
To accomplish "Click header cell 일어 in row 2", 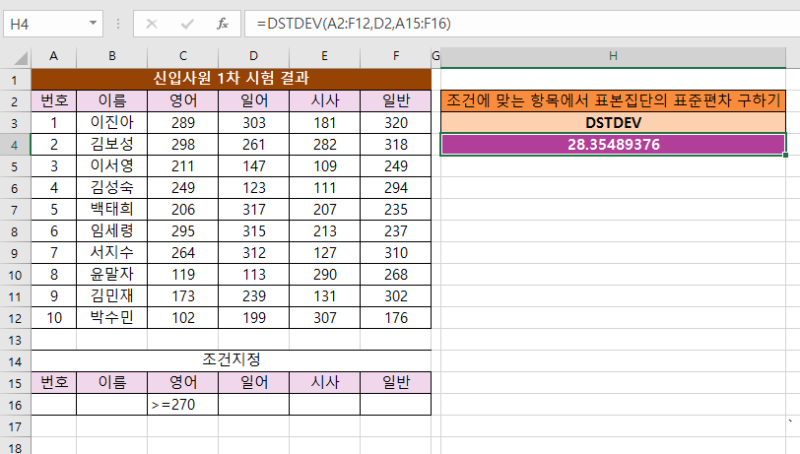I will [254, 101].
